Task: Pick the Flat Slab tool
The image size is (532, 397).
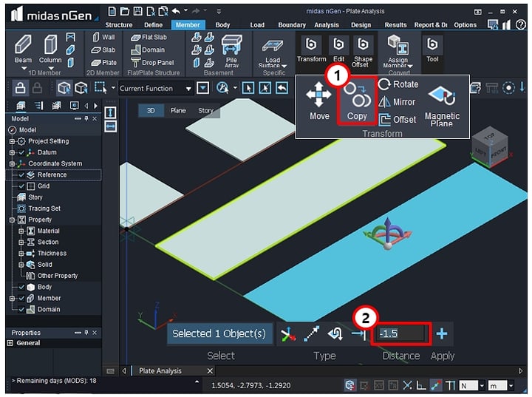Action: click(x=149, y=37)
